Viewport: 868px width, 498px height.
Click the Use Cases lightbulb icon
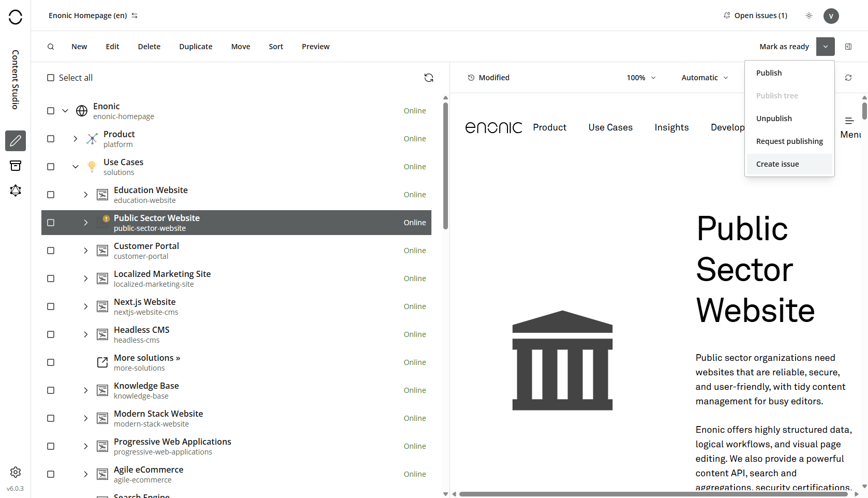click(x=92, y=167)
